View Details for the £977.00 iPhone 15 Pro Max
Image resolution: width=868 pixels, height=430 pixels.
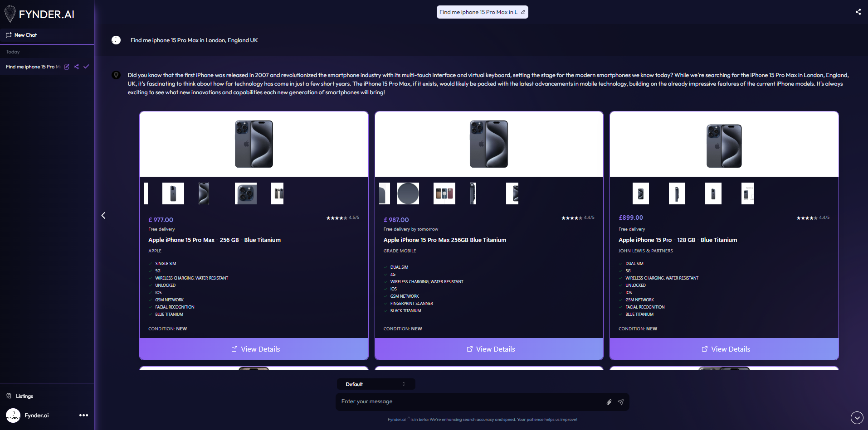click(x=254, y=349)
